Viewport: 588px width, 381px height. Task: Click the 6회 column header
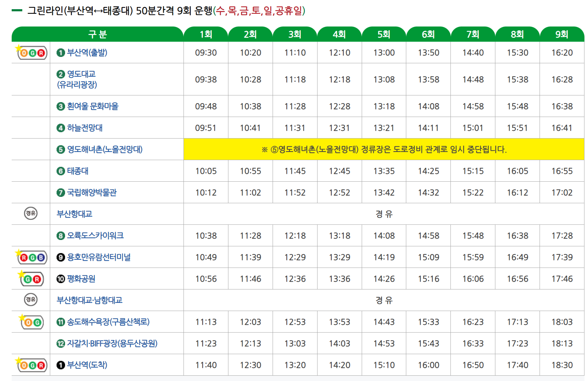tap(429, 34)
